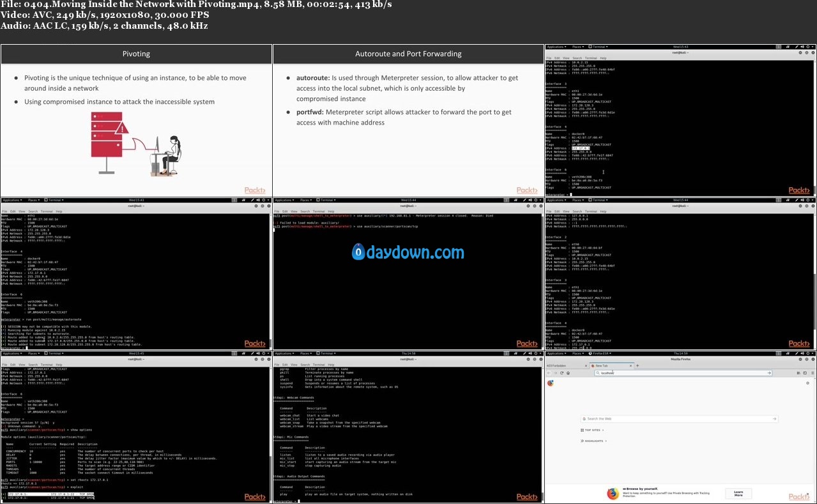
Task: Click the portfwd bullet text on the slide
Action: [x=404, y=117]
